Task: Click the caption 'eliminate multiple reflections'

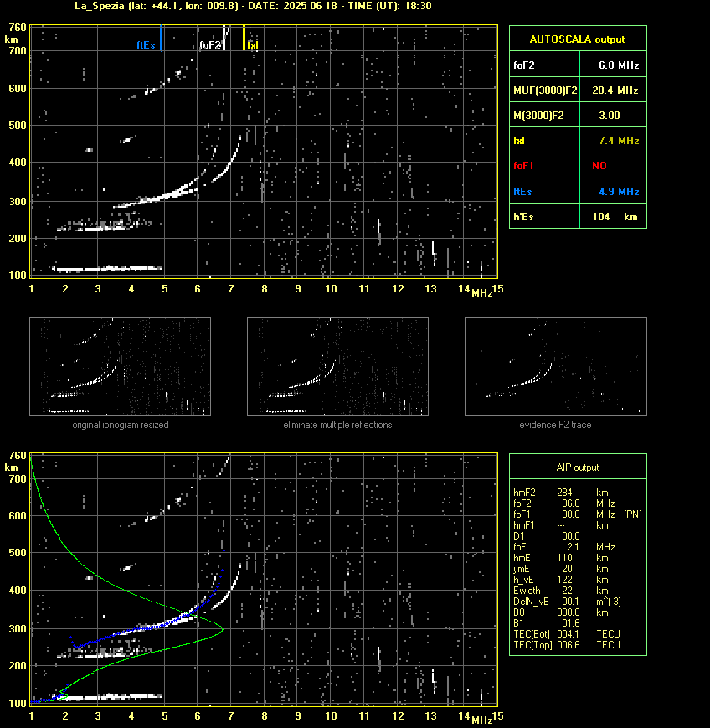Action: point(337,425)
